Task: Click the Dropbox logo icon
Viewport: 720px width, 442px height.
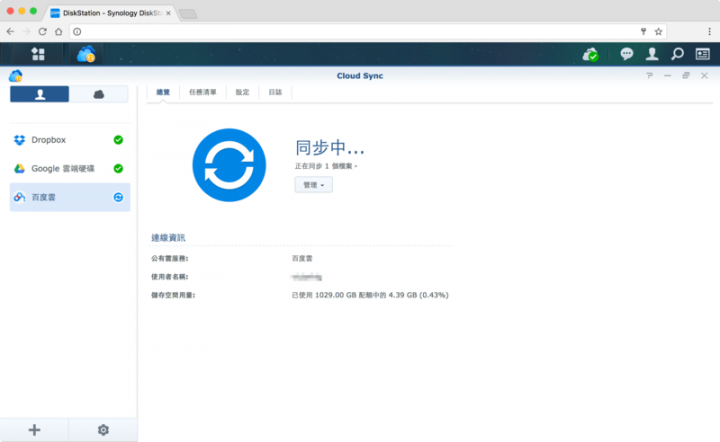Action: pyautogui.click(x=19, y=140)
